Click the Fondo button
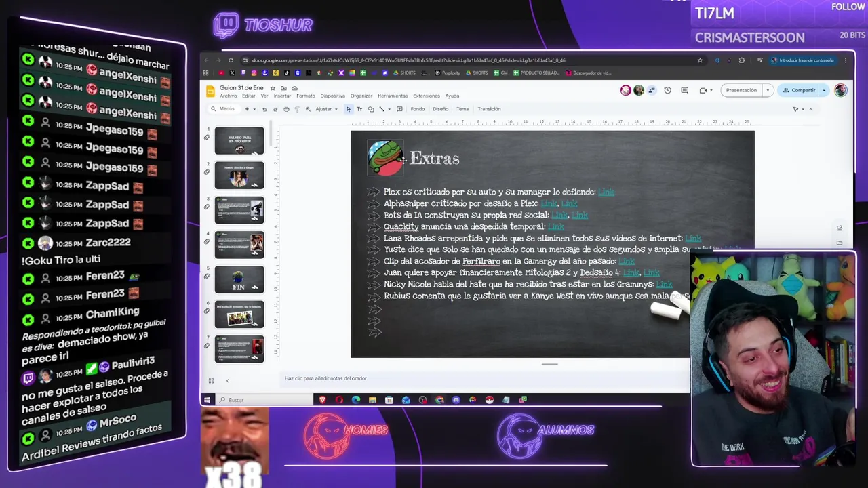This screenshot has height=488, width=868. [x=418, y=109]
